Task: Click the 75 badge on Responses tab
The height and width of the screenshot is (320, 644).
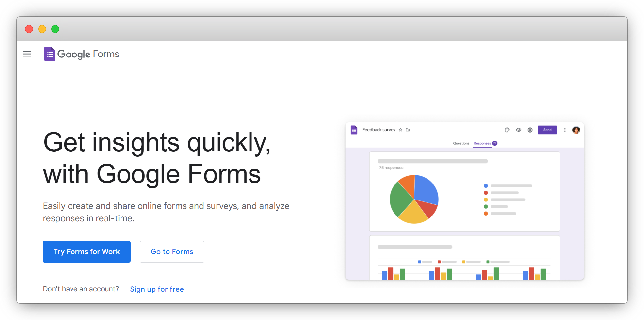Action: point(495,143)
